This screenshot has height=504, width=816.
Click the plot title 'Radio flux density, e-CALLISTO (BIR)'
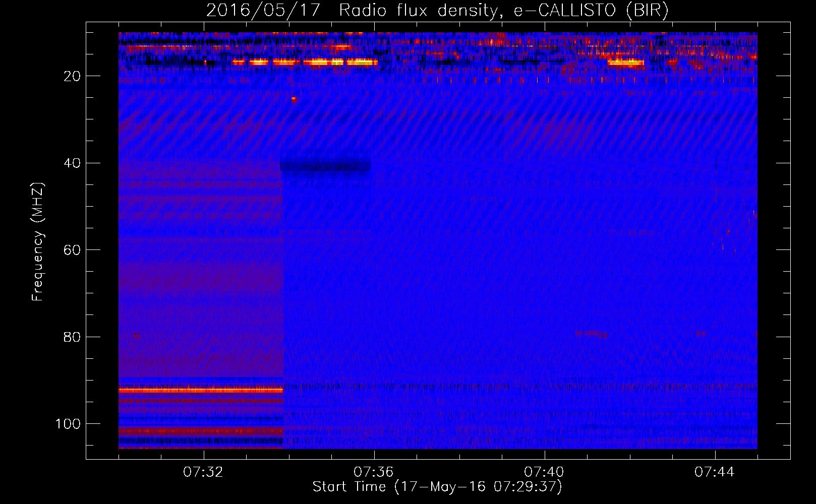503,10
